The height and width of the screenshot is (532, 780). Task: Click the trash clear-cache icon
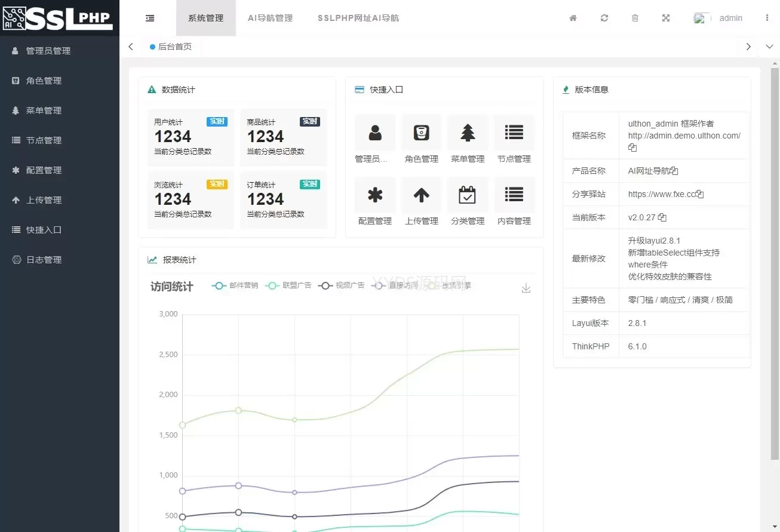pos(635,18)
